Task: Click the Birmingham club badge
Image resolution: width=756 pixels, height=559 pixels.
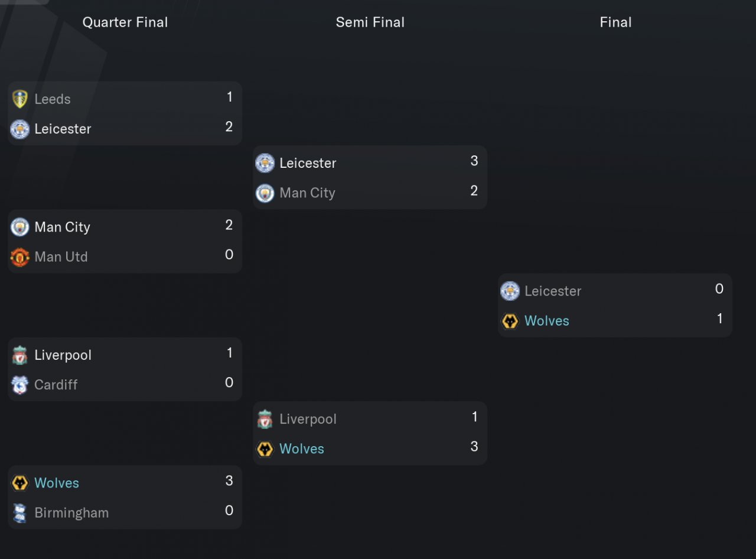Action: [20, 513]
